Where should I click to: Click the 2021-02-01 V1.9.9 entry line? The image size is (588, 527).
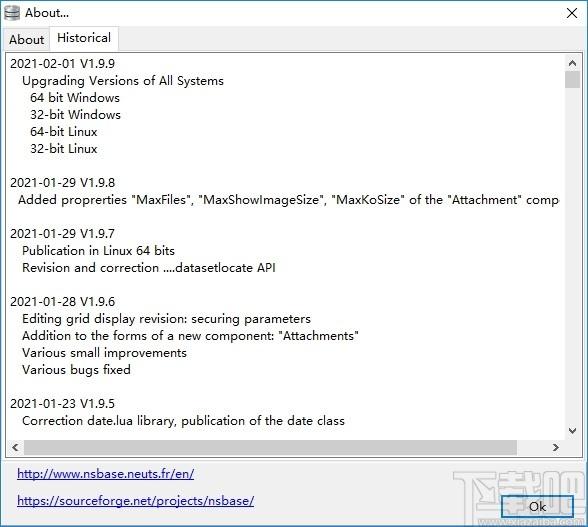coord(62,63)
